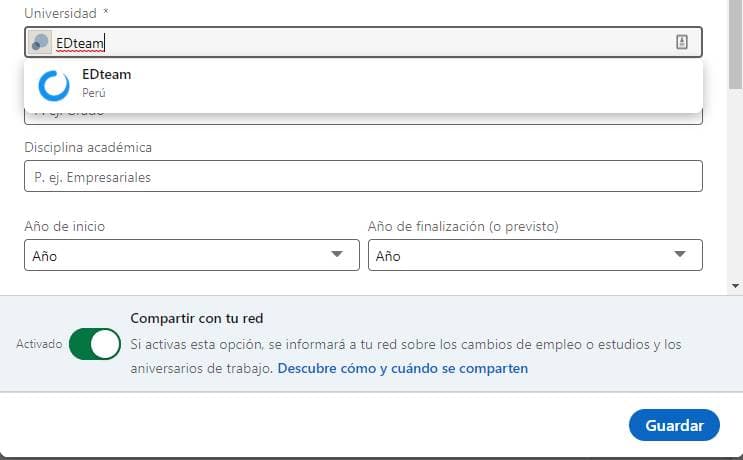The width and height of the screenshot is (743, 460).
Task: Click the Año de finalización dropdown arrow
Action: [x=680, y=254]
